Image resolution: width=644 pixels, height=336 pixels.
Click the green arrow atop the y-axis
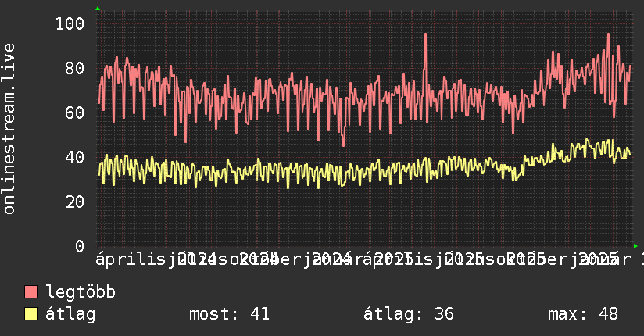pos(98,9)
